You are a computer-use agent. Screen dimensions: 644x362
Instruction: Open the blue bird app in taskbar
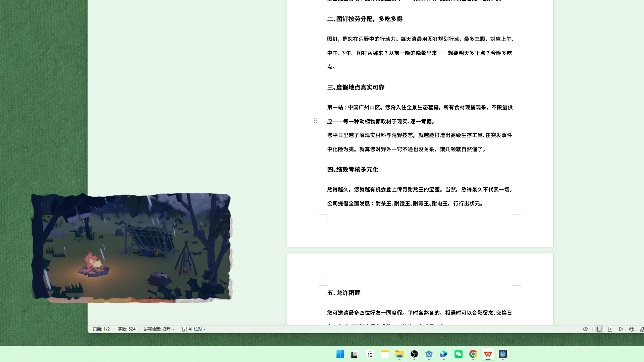click(x=443, y=354)
